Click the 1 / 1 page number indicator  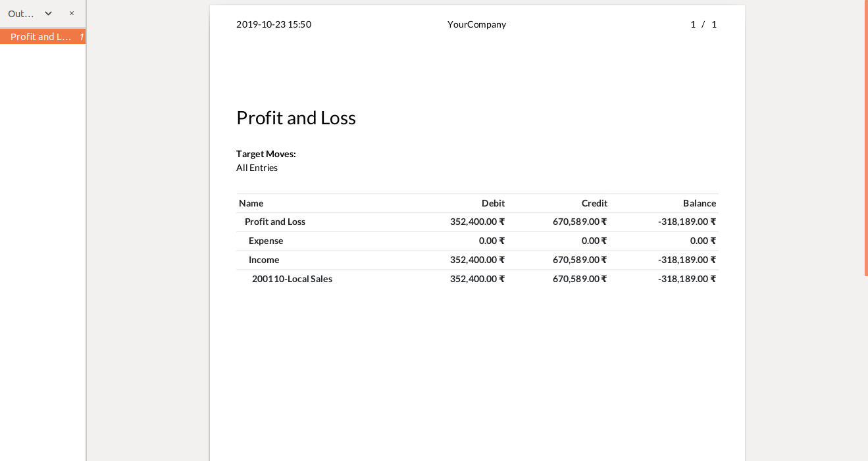tap(703, 24)
